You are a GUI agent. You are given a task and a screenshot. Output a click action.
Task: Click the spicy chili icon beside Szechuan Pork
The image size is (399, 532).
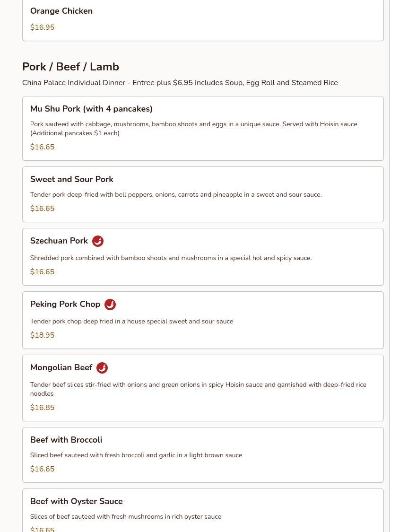pyautogui.click(x=98, y=241)
